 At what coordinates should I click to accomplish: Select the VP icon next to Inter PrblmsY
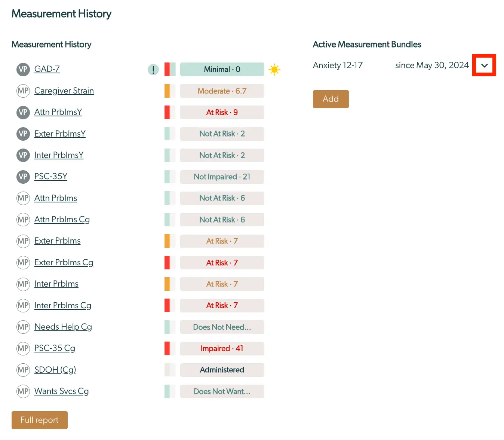[23, 155]
